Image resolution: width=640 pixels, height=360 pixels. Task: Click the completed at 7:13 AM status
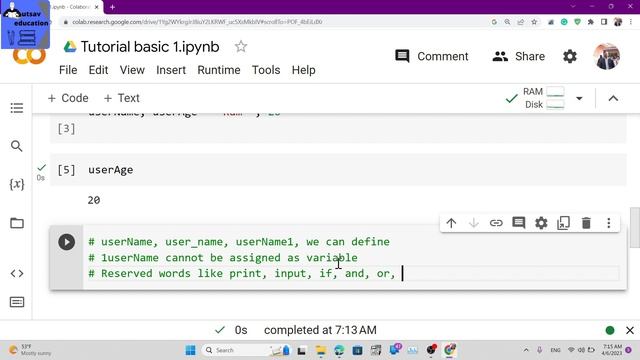tap(320, 330)
